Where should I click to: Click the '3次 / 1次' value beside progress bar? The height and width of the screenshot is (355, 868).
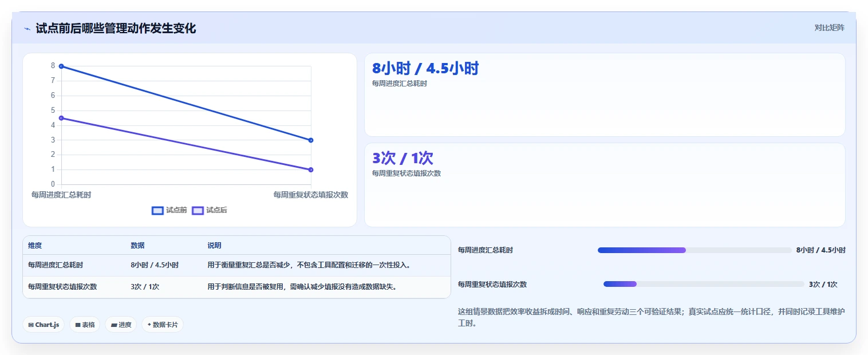(x=823, y=284)
